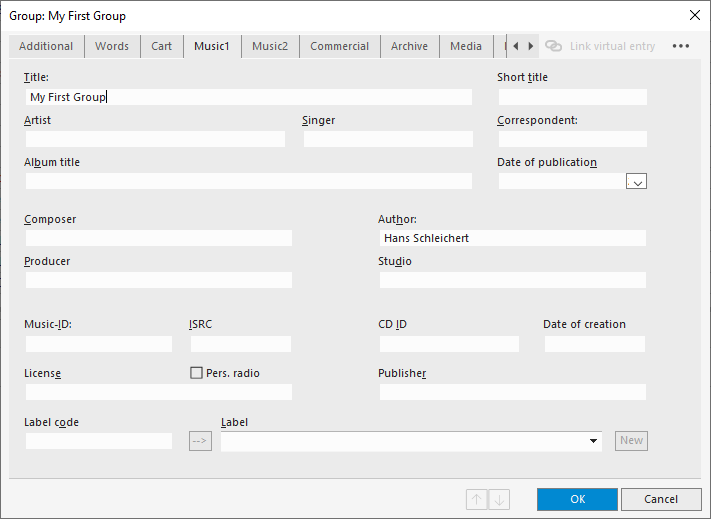Click the --> label code transfer button
The width and height of the screenshot is (711, 519).
tap(200, 441)
